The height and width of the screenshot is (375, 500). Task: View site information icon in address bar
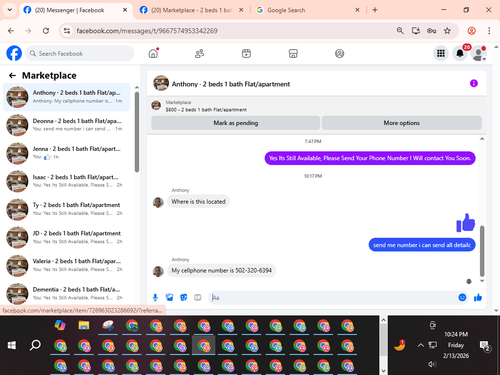(x=67, y=31)
